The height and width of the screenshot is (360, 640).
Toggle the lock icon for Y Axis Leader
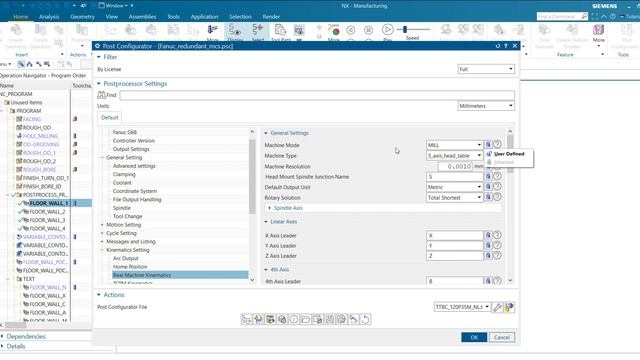coord(488,245)
